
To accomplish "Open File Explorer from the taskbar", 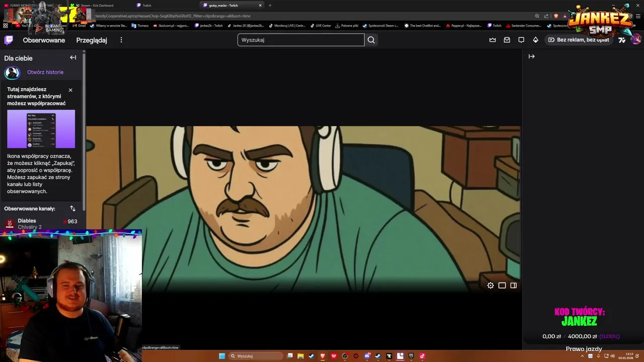I will 300,356.
